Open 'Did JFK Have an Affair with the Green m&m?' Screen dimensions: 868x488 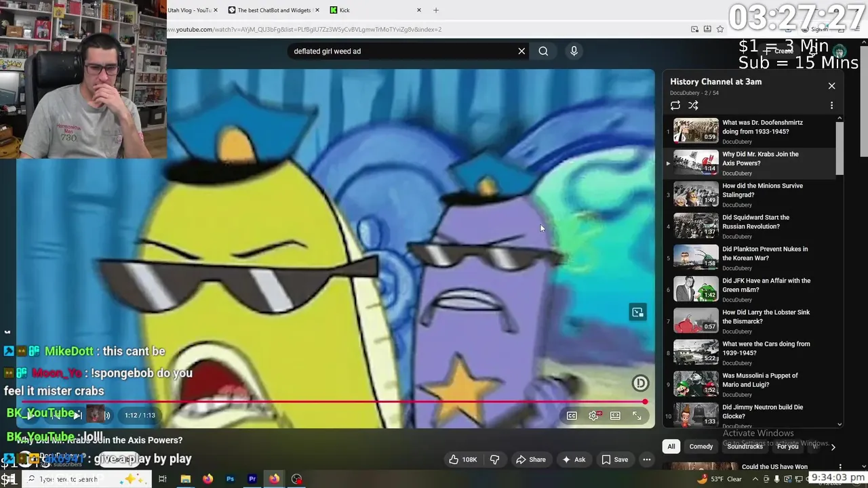[750, 289]
